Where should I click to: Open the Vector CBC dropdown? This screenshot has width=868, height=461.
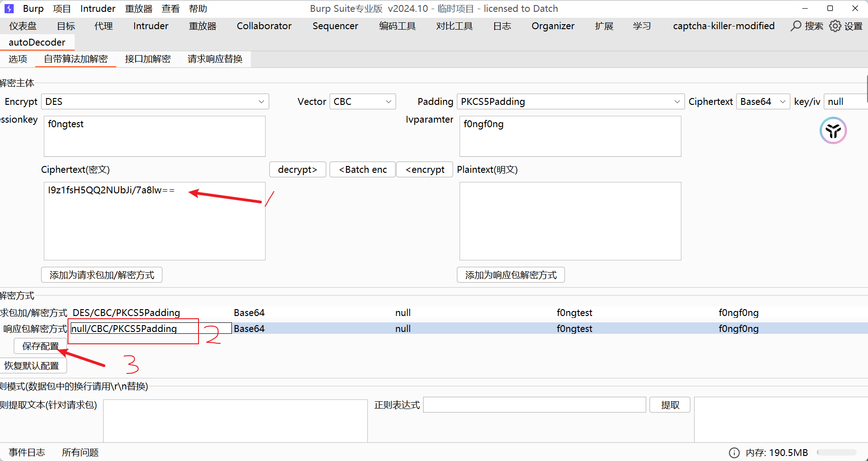[x=362, y=101]
